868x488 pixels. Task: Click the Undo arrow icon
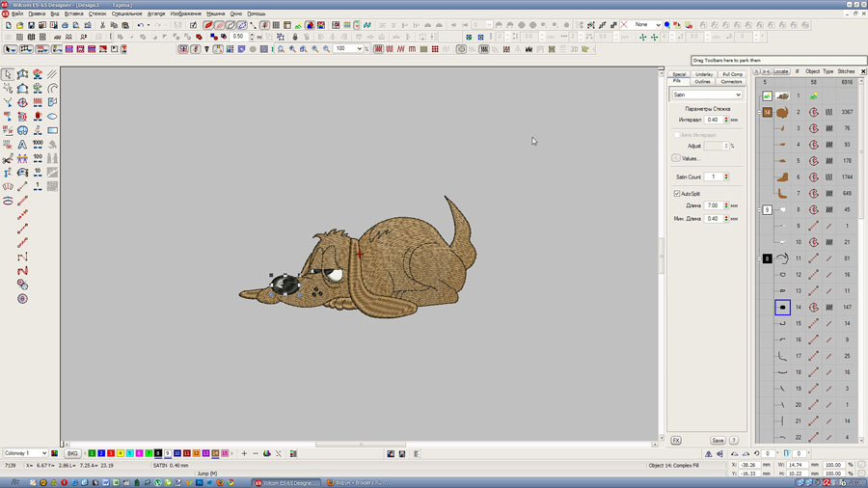click(x=141, y=26)
